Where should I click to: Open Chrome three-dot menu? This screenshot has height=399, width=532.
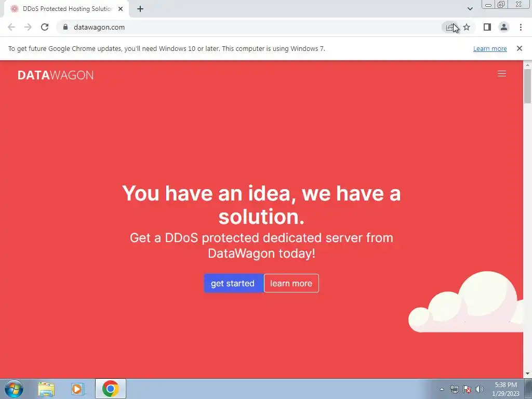(x=521, y=27)
